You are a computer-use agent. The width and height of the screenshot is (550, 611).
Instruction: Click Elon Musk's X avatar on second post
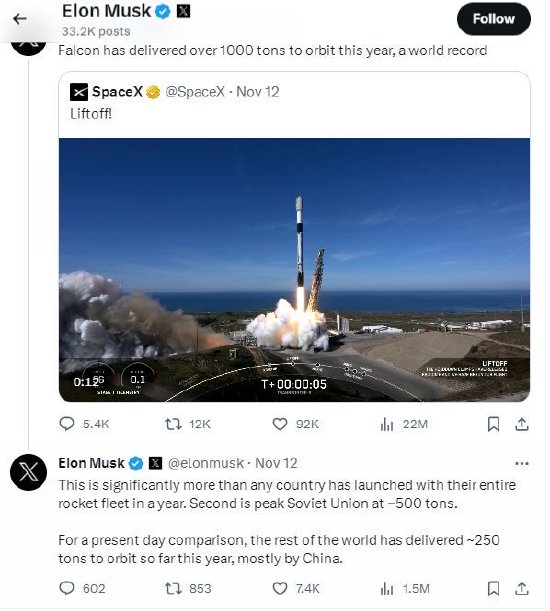pyautogui.click(x=28, y=472)
